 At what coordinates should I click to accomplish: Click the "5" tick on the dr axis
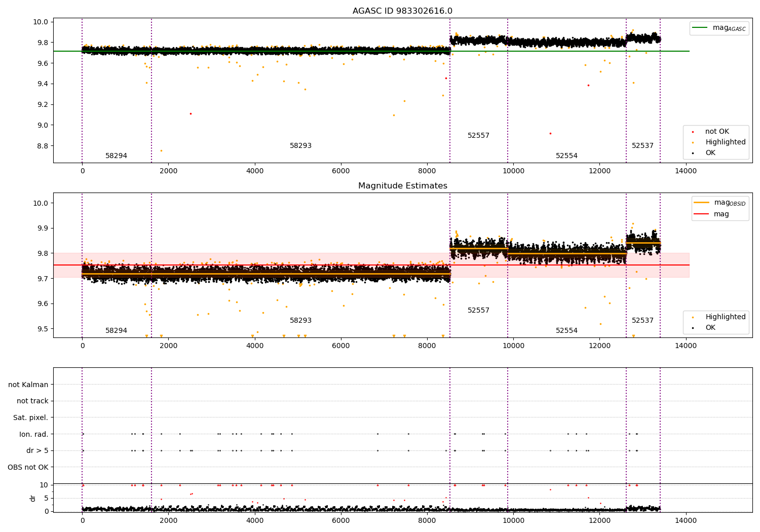[x=46, y=498]
